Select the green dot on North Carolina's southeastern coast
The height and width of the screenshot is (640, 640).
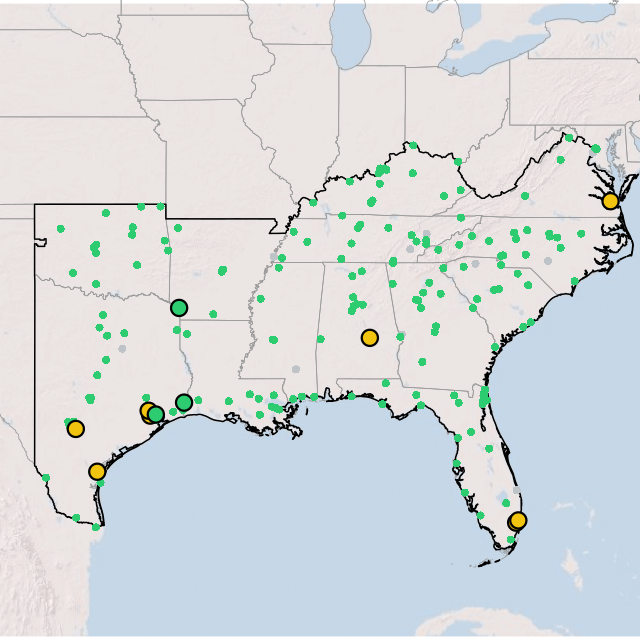point(575,281)
